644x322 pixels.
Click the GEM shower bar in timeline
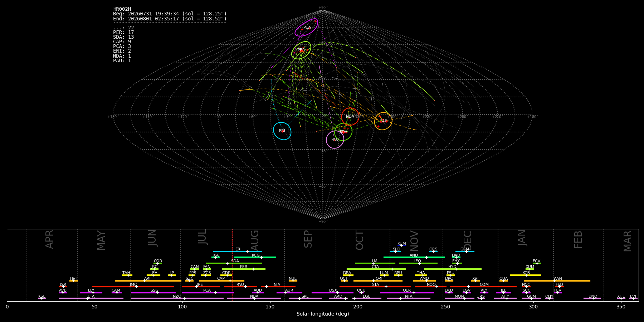(465, 252)
